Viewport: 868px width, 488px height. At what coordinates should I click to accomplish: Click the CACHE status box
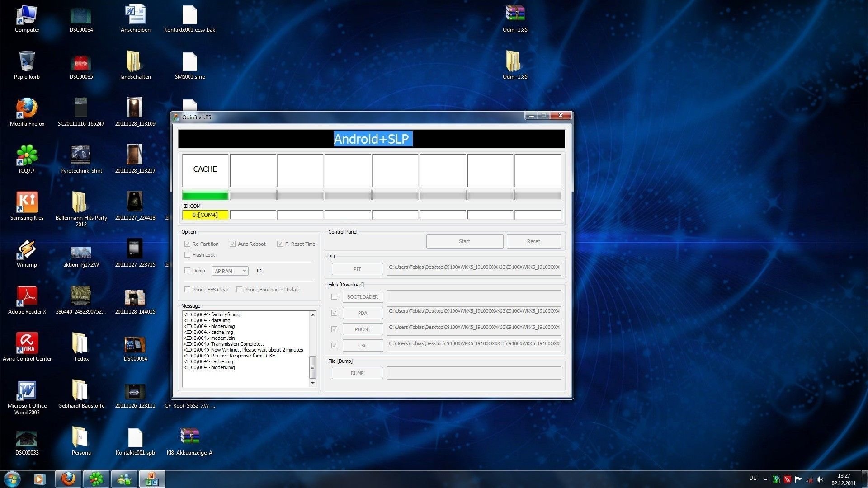click(x=205, y=170)
